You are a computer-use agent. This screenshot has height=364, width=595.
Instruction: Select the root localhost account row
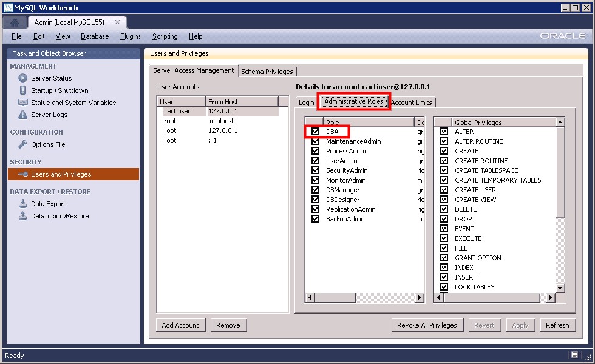point(218,121)
